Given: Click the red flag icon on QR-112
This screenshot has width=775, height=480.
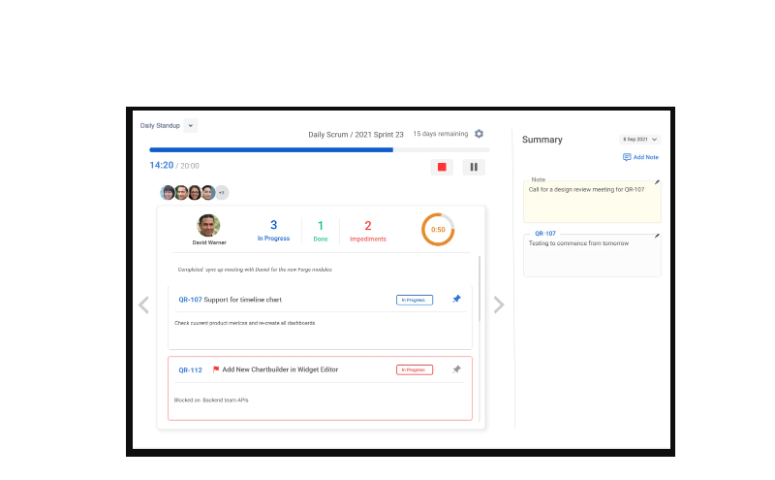Looking at the screenshot, I should pos(216,370).
